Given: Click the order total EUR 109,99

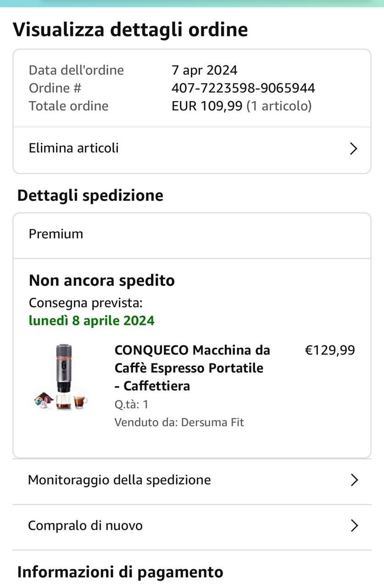Looking at the screenshot, I should pos(206,106).
